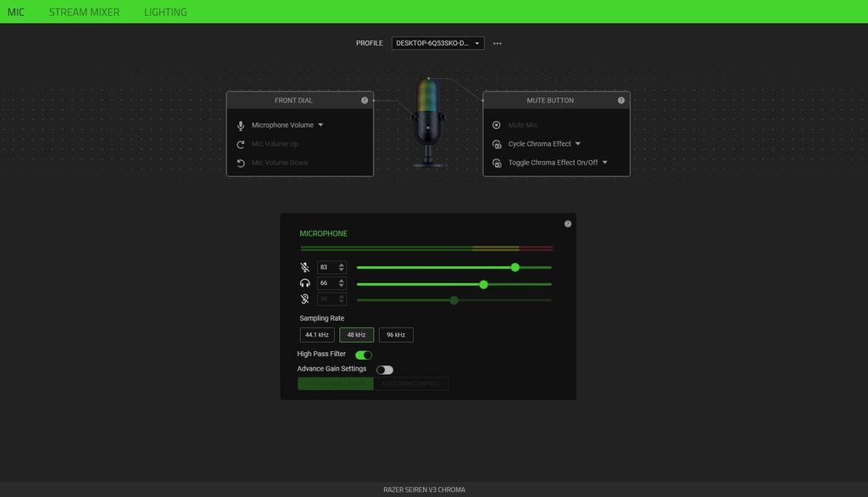
Task: Switch to the STREAM MIXER tab
Action: click(x=85, y=12)
